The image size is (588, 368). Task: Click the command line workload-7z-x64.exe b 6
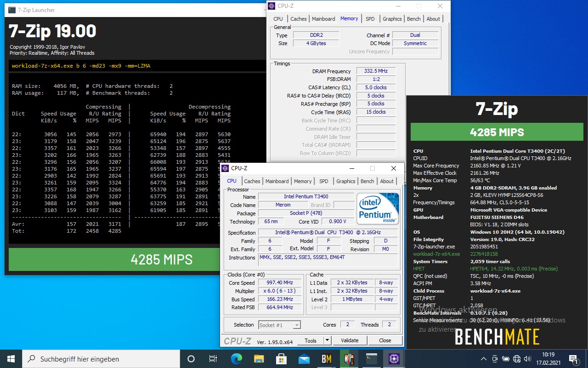pos(81,66)
